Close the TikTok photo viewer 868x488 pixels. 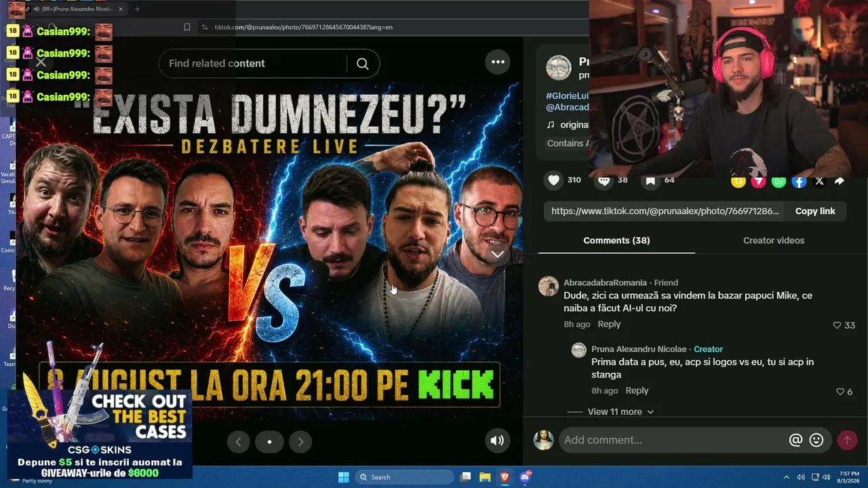41,62
